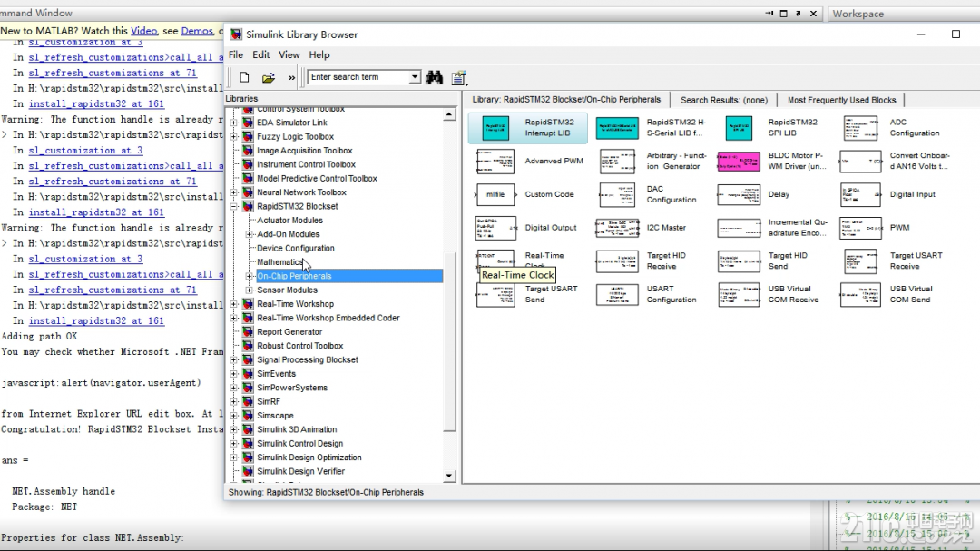This screenshot has height=551, width=980.
Task: Click in the Enter search term field
Action: tap(358, 77)
